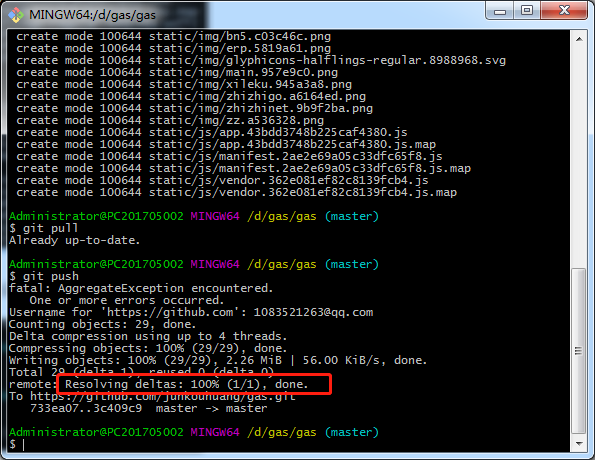Click the 'git pull' command line
The width and height of the screenshot is (595, 460).
click(44, 228)
